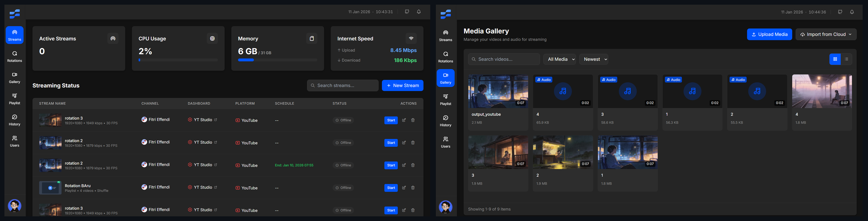
Task: Click the wifi icon on Internet Speed card
Action: click(411, 39)
